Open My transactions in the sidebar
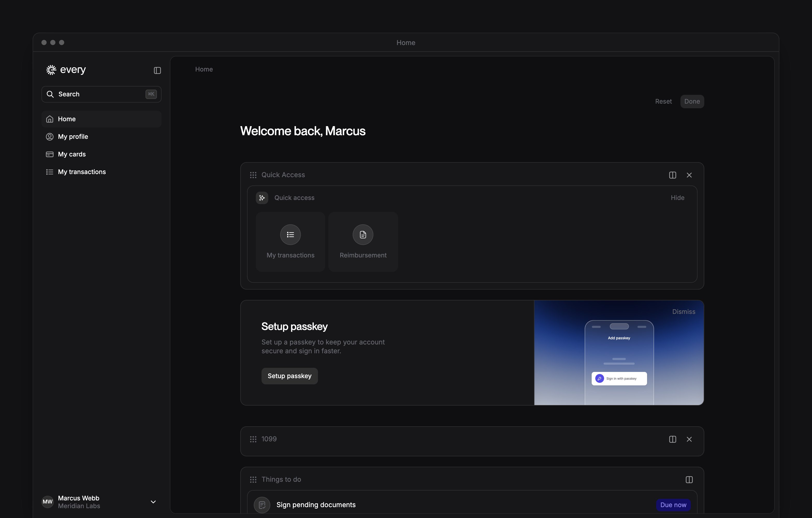This screenshot has height=518, width=812. pos(102,172)
